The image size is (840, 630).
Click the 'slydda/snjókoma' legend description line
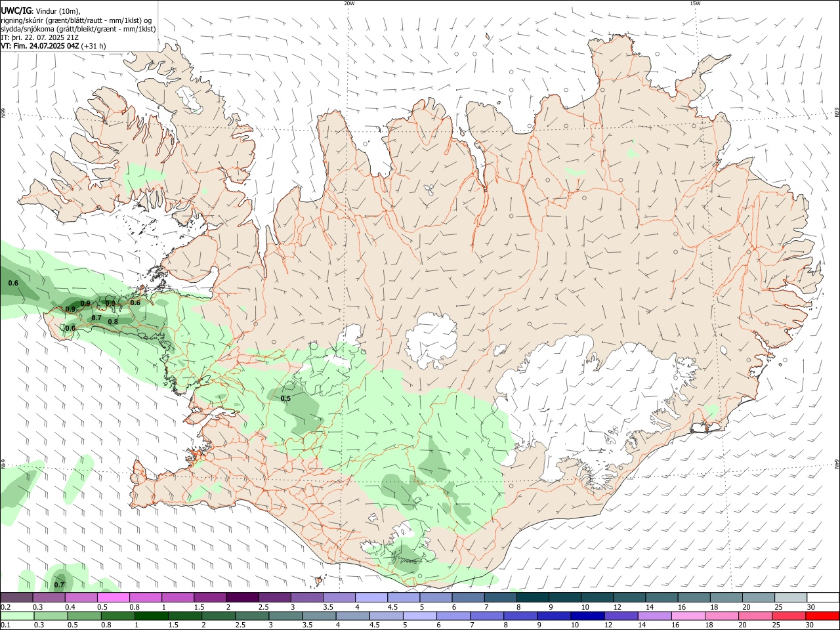pos(78,29)
